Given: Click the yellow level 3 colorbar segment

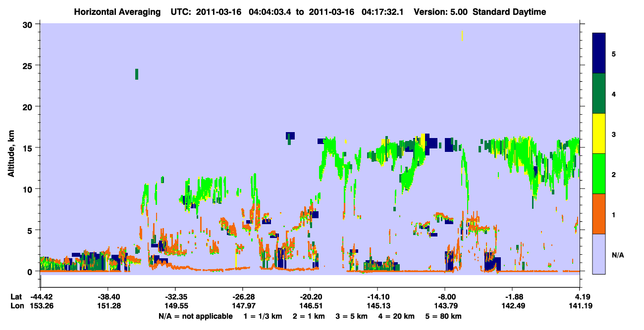Looking at the screenshot, I should (599, 134).
